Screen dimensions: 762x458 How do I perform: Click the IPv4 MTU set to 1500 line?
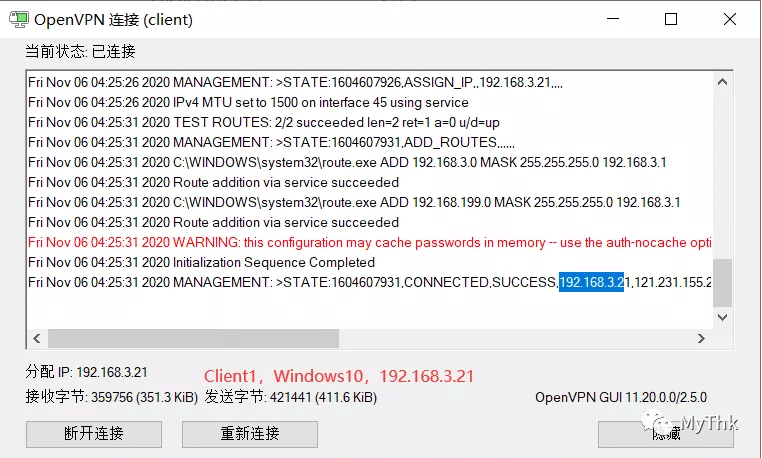click(x=248, y=103)
